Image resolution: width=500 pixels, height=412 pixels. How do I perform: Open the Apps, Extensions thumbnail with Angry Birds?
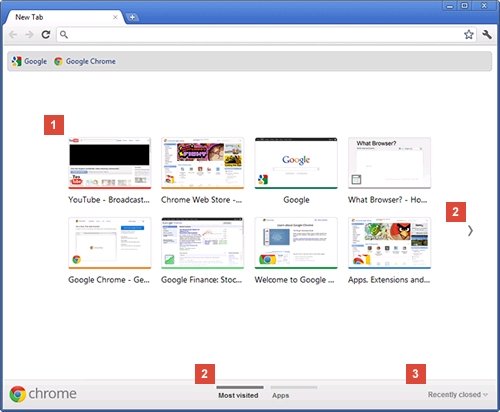pyautogui.click(x=389, y=243)
